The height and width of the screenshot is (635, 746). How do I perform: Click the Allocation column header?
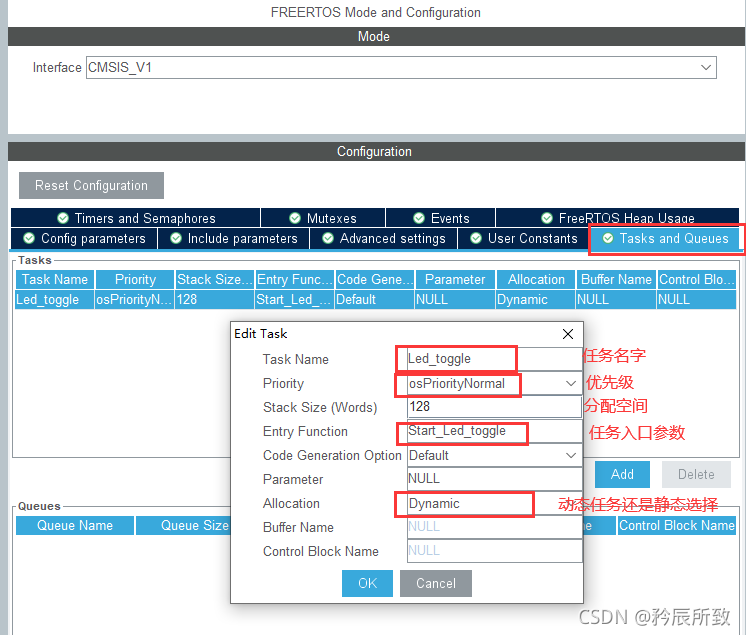(536, 279)
